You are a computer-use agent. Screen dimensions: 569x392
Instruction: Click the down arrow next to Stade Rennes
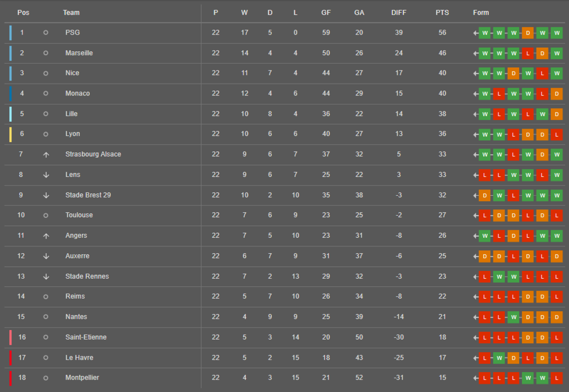coord(46,277)
